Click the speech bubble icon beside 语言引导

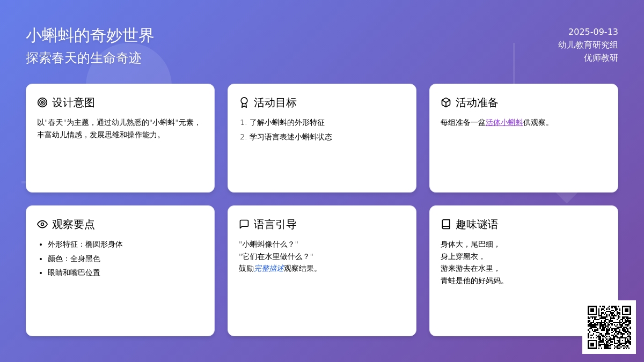pyautogui.click(x=244, y=224)
